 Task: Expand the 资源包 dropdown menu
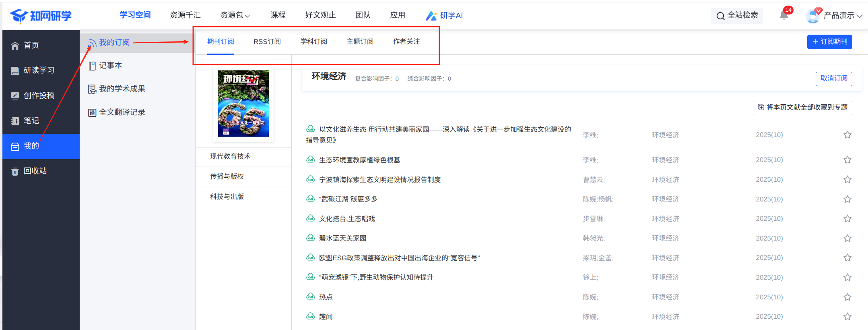[x=235, y=15]
